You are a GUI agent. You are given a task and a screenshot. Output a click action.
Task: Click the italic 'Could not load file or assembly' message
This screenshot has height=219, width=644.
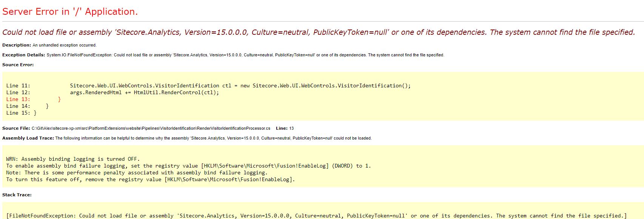318,32
